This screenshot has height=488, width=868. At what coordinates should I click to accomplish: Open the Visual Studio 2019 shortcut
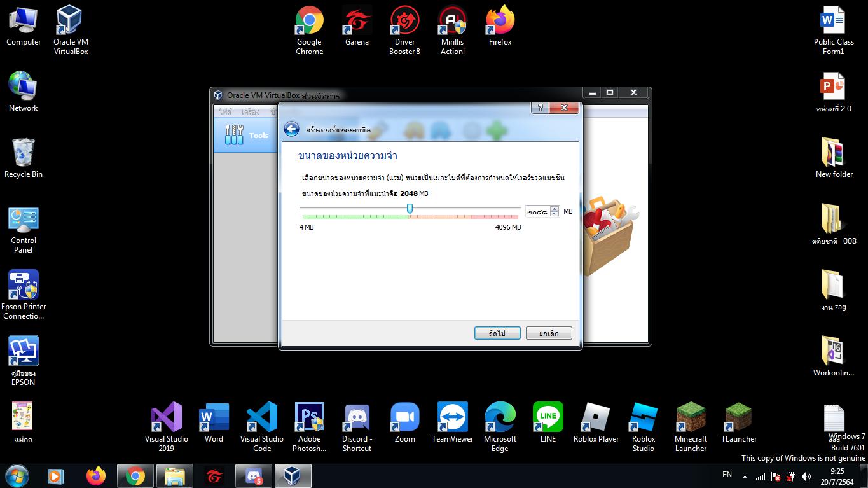(x=167, y=428)
